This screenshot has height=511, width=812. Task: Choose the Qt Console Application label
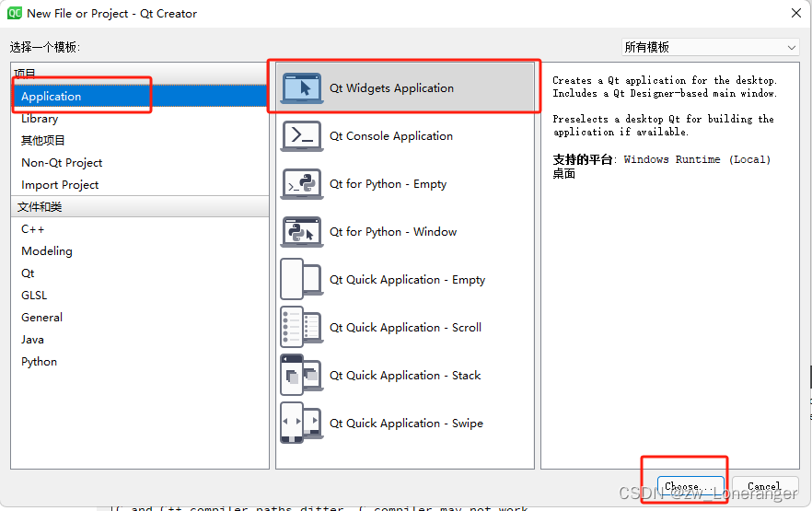[x=391, y=135]
